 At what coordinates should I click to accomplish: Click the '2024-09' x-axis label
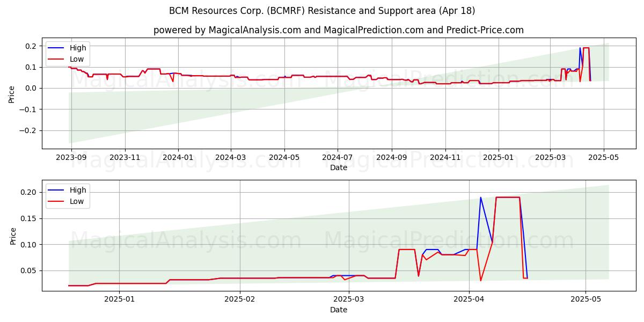391,158
